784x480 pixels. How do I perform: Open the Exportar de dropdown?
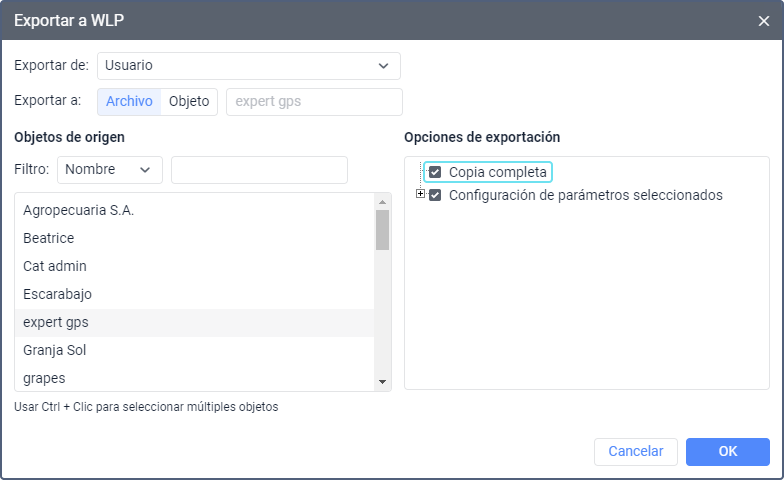tap(248, 66)
